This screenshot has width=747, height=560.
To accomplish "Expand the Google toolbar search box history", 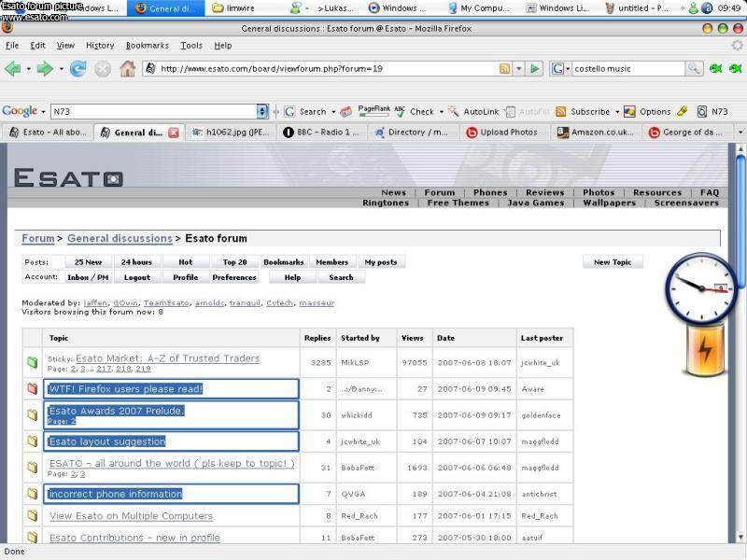I will click(x=262, y=111).
